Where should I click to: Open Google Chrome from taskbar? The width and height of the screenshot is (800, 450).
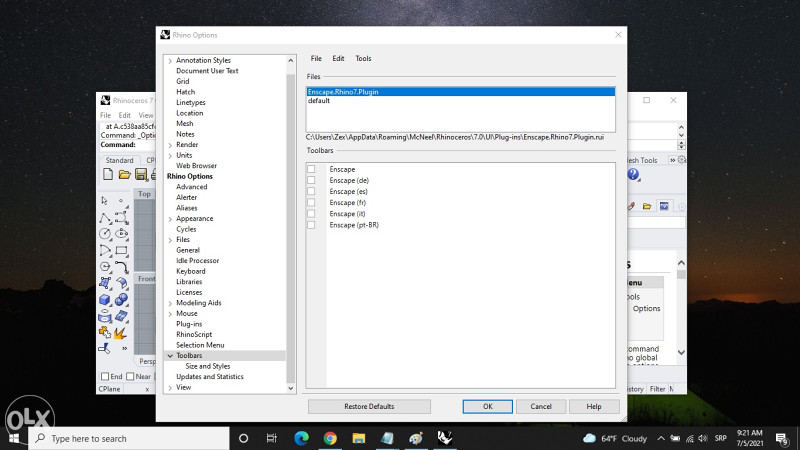pyautogui.click(x=330, y=438)
